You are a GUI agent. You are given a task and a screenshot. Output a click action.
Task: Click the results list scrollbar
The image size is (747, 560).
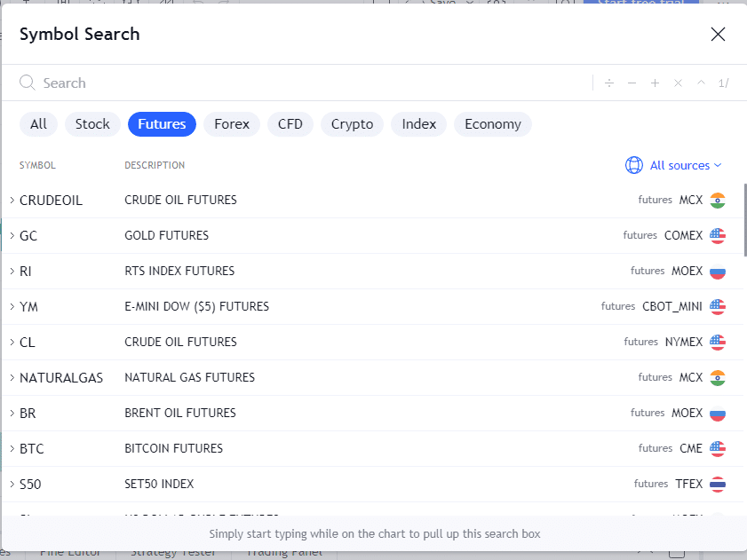[x=744, y=220]
